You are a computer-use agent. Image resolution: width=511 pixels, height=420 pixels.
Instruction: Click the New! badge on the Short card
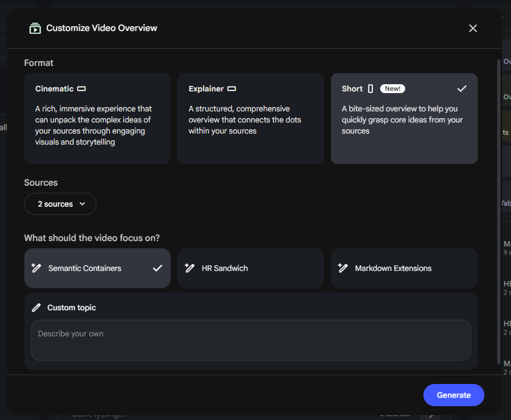coord(392,89)
